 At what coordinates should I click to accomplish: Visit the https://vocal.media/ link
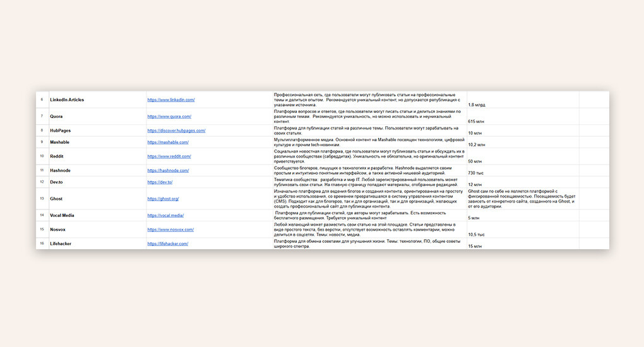[x=165, y=215]
